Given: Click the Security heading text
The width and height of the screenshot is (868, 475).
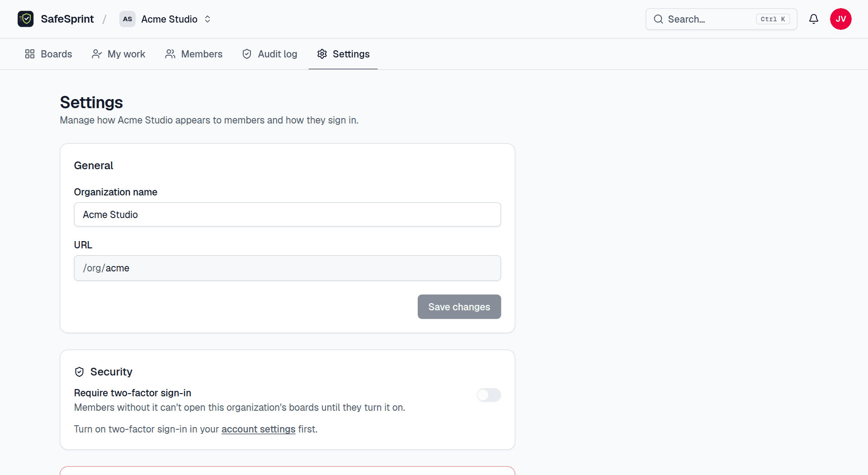Looking at the screenshot, I should (x=111, y=372).
